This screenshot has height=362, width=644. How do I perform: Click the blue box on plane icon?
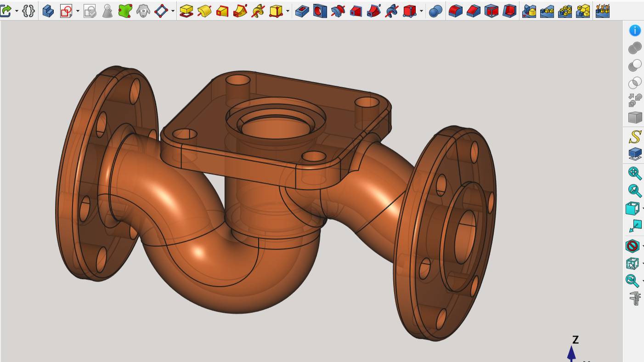click(635, 154)
